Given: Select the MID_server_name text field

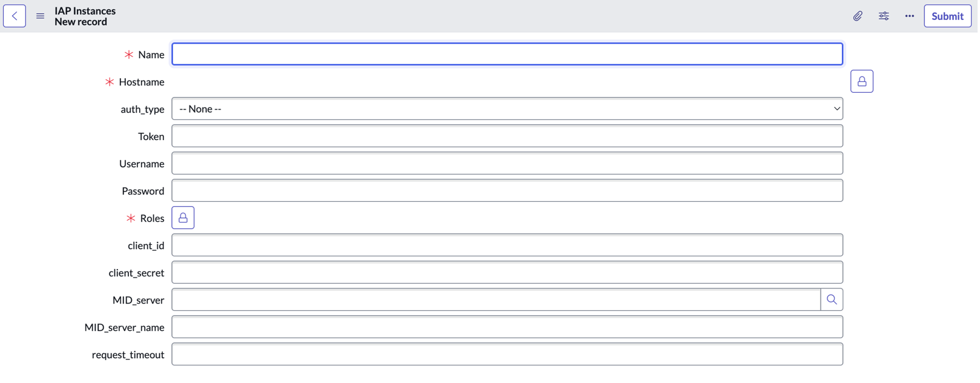Looking at the screenshot, I should click(507, 327).
